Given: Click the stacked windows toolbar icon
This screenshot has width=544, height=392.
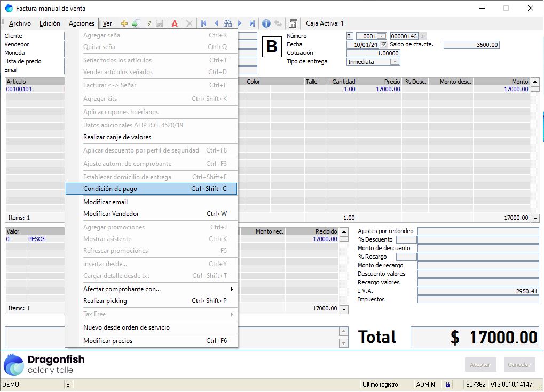Looking at the screenshot, I should click(x=293, y=23).
